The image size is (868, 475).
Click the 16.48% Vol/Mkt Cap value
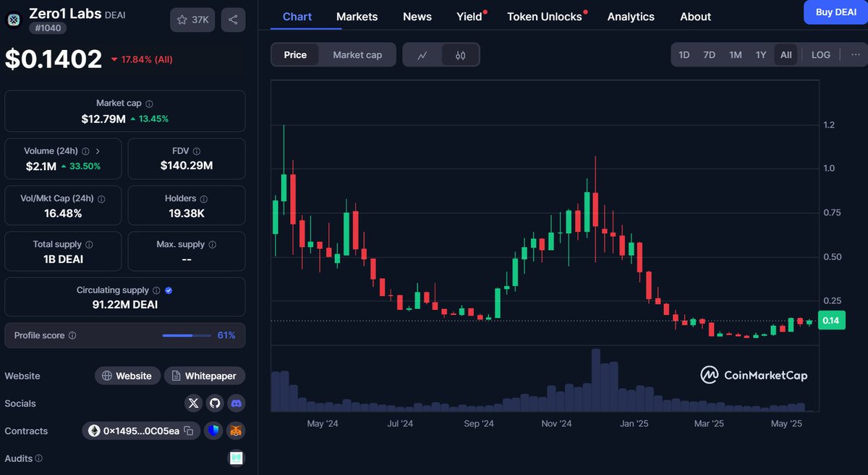pyautogui.click(x=62, y=213)
